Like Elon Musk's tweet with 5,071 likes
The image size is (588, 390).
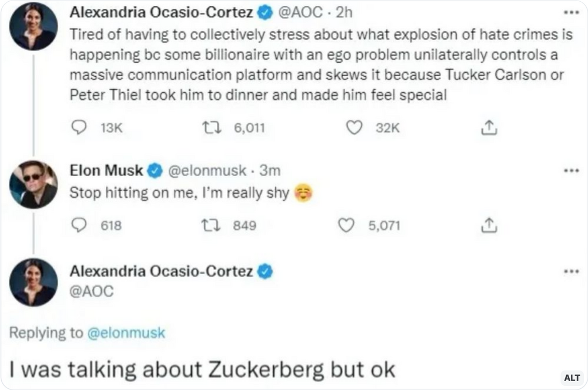point(348,225)
